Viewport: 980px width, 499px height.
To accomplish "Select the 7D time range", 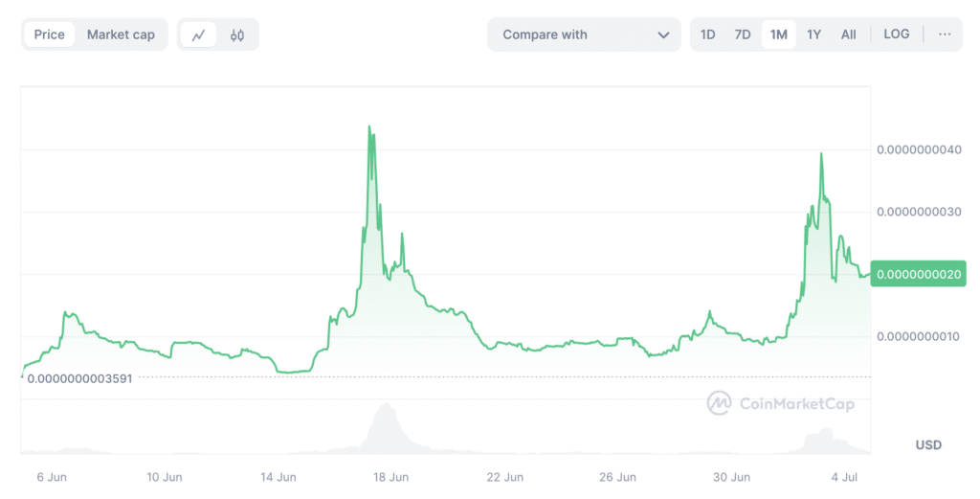I will (743, 34).
